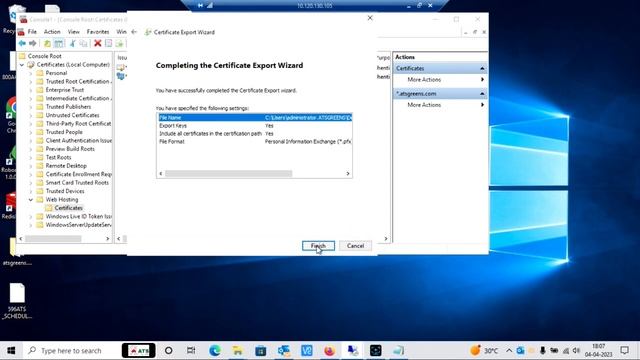Click the console Back toolbar arrow
Viewport: 640px width, 360px height.
[22, 43]
